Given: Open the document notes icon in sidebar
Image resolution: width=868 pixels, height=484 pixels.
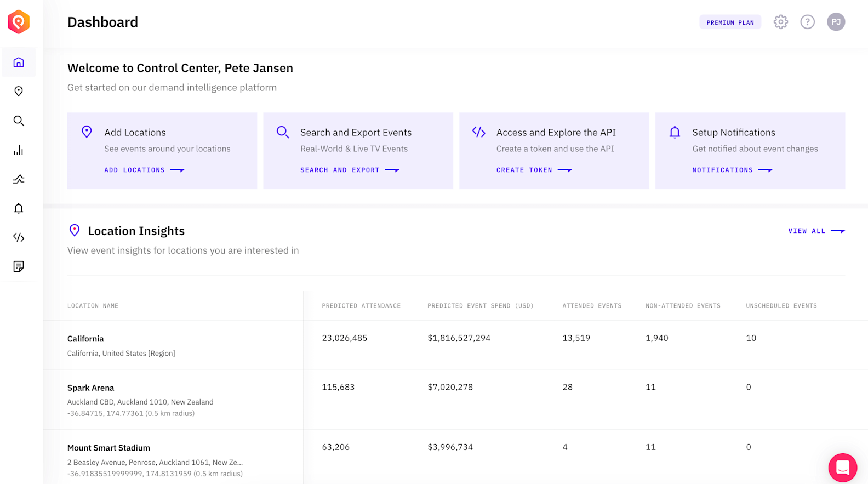Looking at the screenshot, I should pos(19,266).
